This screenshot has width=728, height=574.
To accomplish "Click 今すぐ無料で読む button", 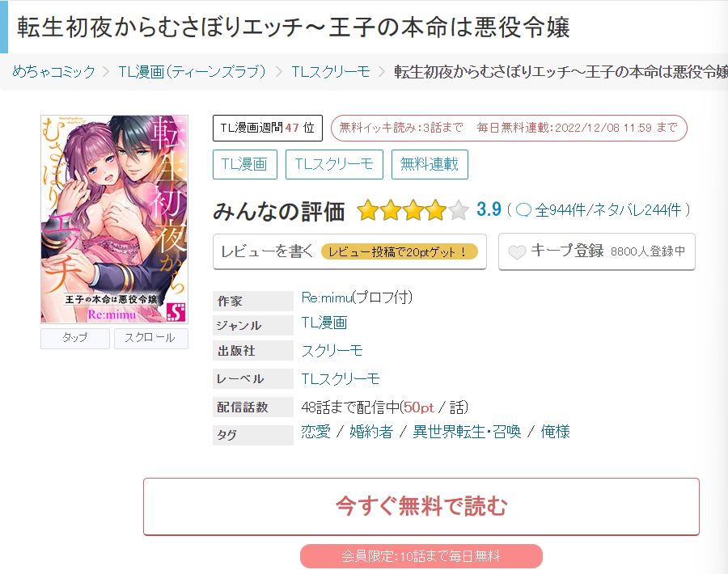I will pyautogui.click(x=421, y=506).
